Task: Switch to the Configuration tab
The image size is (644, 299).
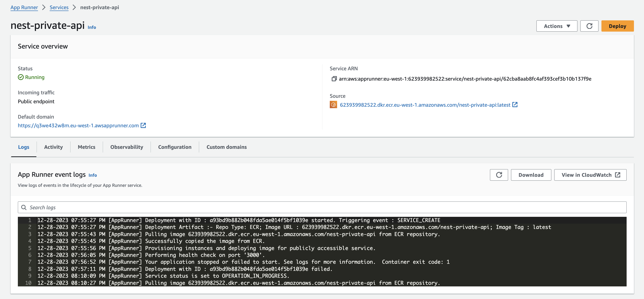Action: tap(175, 147)
